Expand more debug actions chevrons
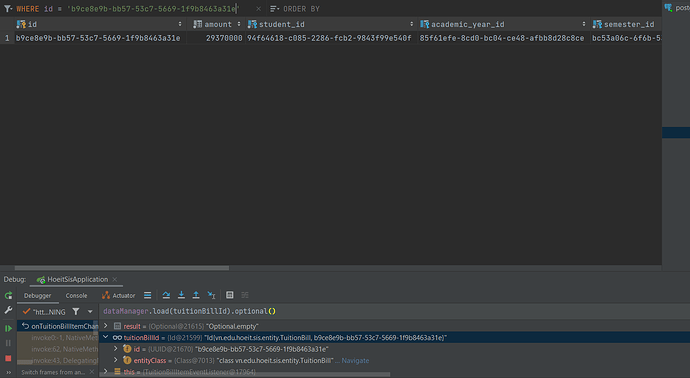 (8, 372)
